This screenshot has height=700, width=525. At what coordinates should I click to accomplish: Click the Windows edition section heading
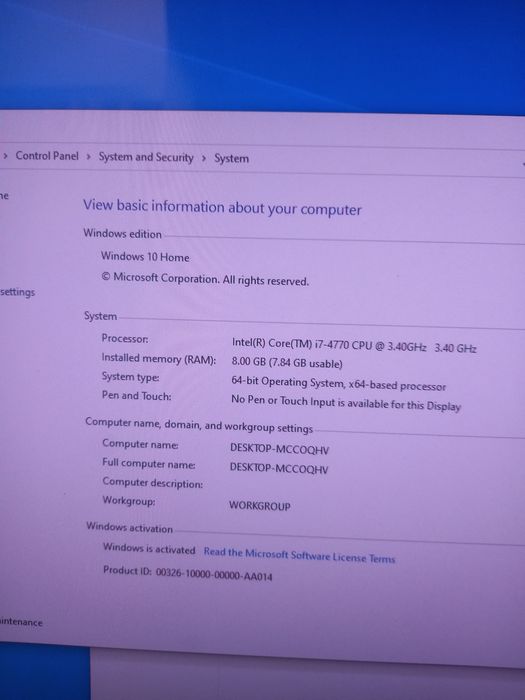tap(122, 233)
